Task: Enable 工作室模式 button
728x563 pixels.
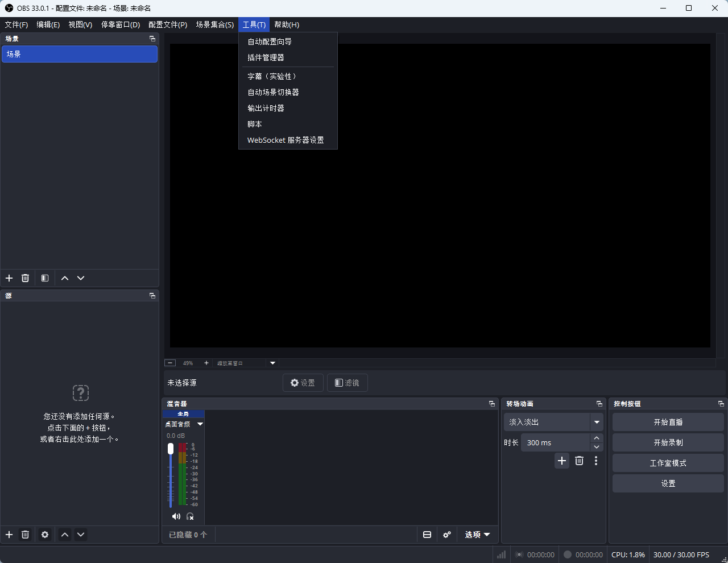Action: [668, 463]
